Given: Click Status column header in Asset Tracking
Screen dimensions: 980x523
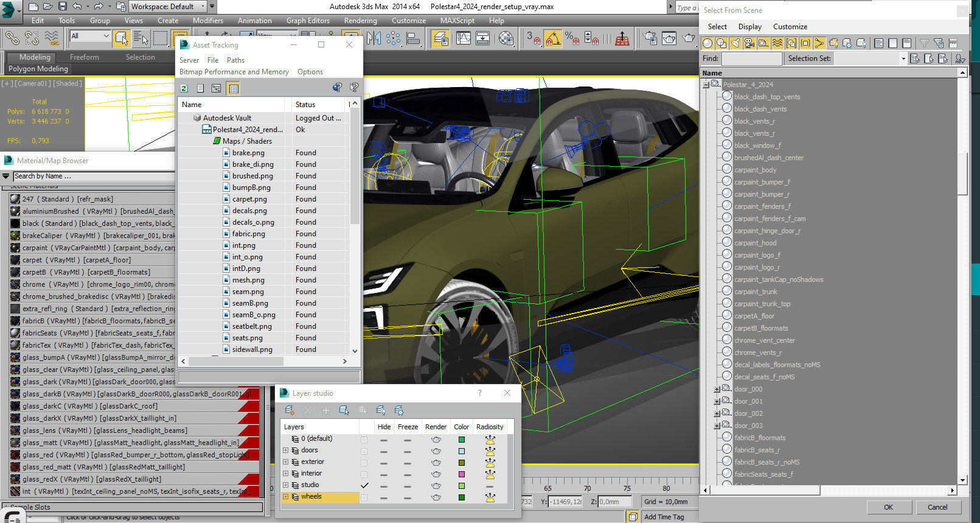Looking at the screenshot, I should pyautogui.click(x=318, y=105).
